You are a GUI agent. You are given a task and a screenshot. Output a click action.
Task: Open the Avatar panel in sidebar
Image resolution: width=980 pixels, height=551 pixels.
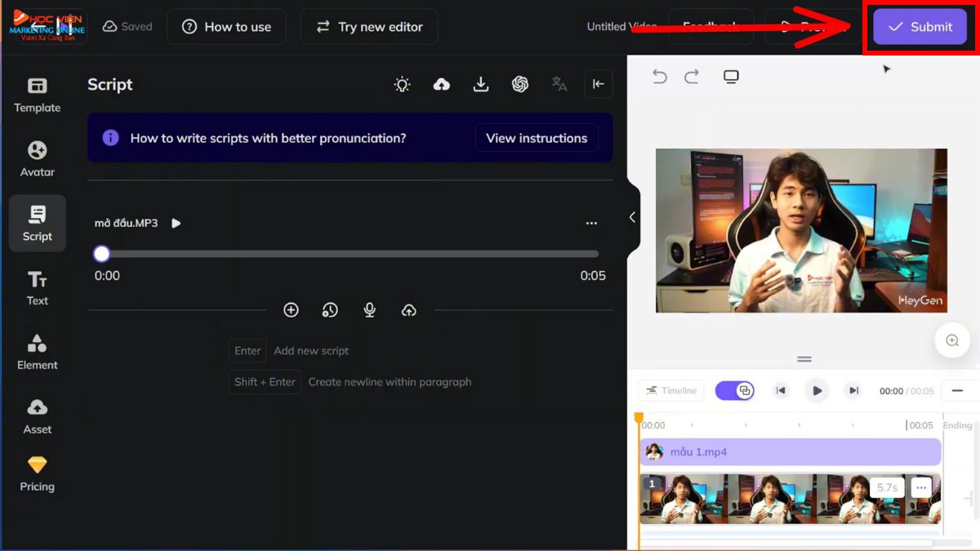[x=37, y=160]
